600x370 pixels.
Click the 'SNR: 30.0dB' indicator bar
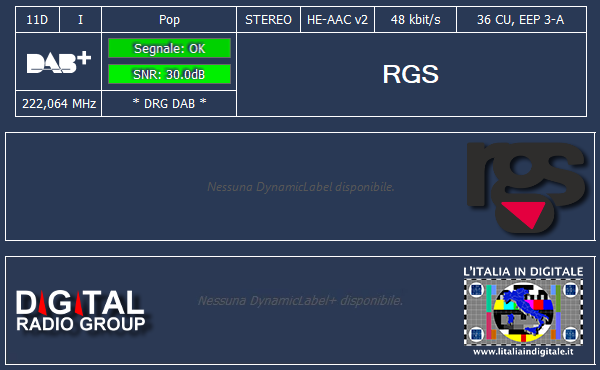[x=170, y=74]
